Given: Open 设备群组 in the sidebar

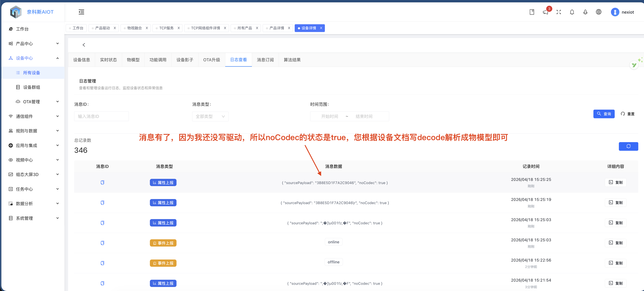Looking at the screenshot, I should tap(33, 87).
